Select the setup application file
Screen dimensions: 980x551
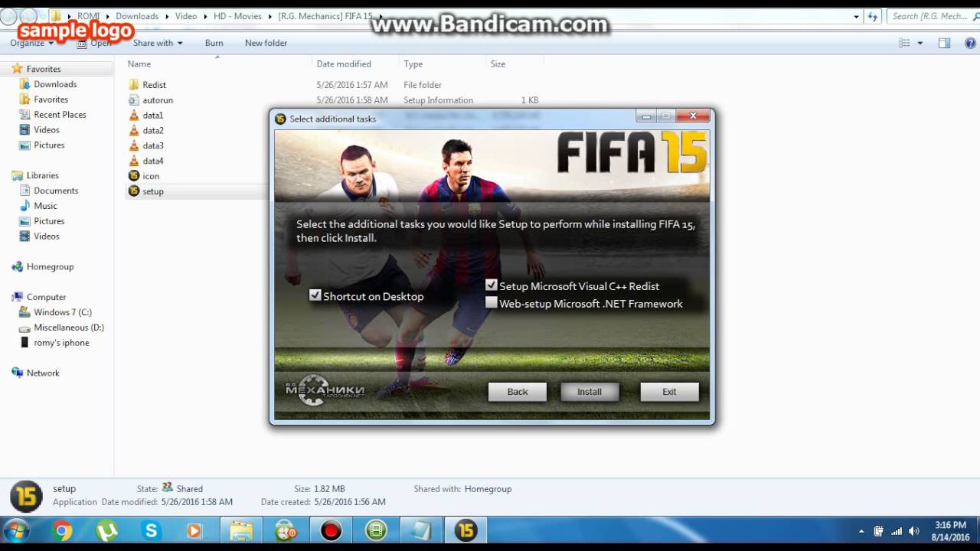click(x=152, y=191)
